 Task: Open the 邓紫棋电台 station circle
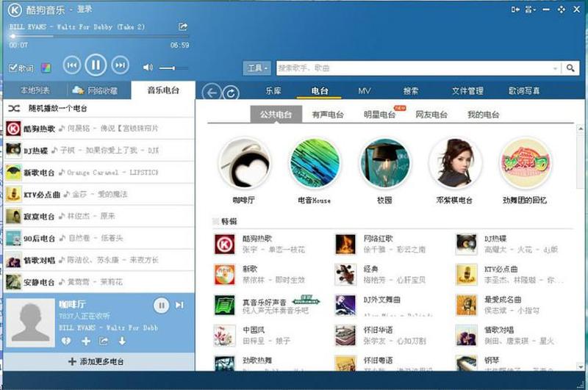[454, 162]
